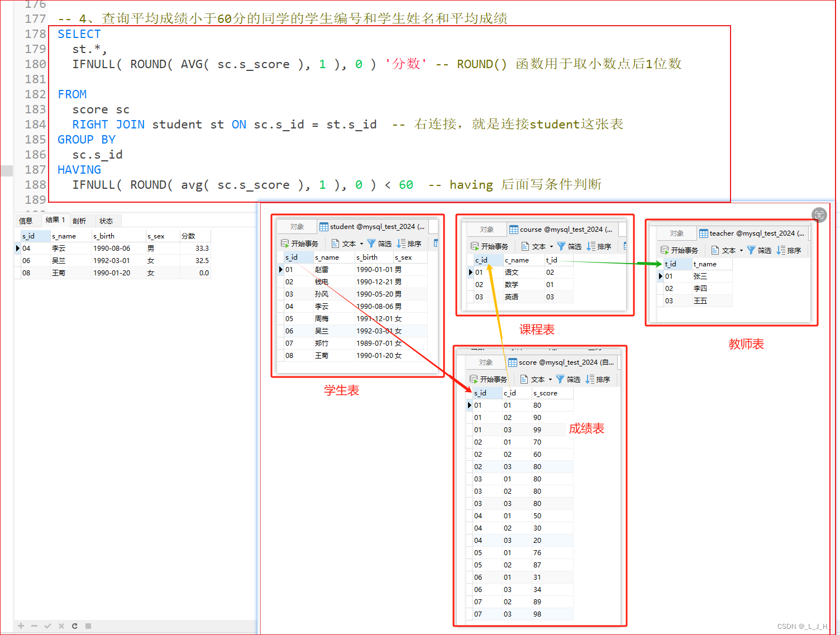Viewport: 840px width, 635px height.
Task: Click 排序 sort icon in teacher window
Action: [x=781, y=250]
